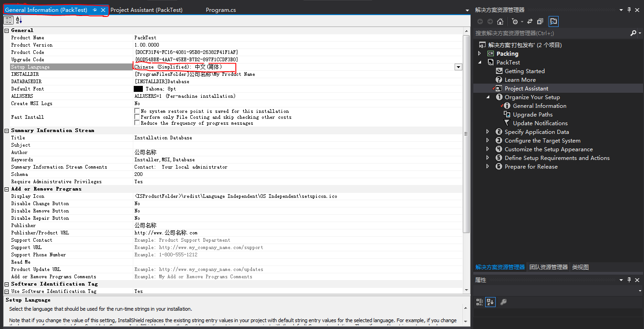Click the Solution Explorer search box
Image resolution: width=644 pixels, height=329 pixels.
click(548, 33)
